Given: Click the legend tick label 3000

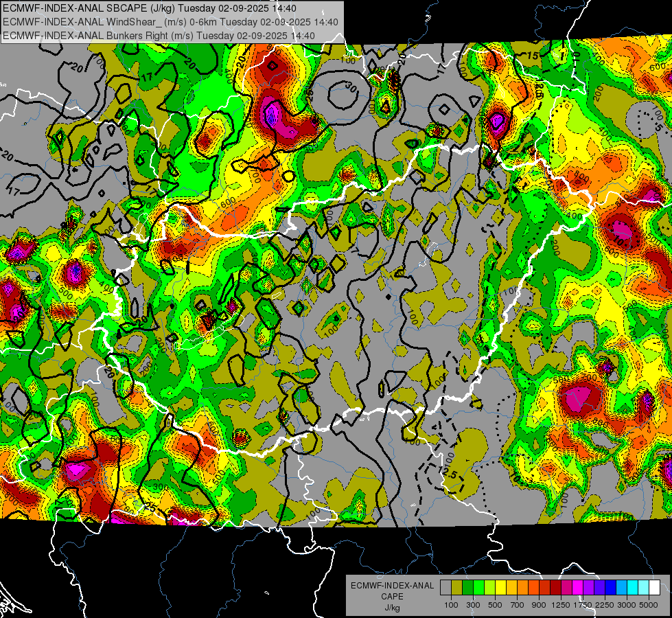Looking at the screenshot, I should point(627,605).
